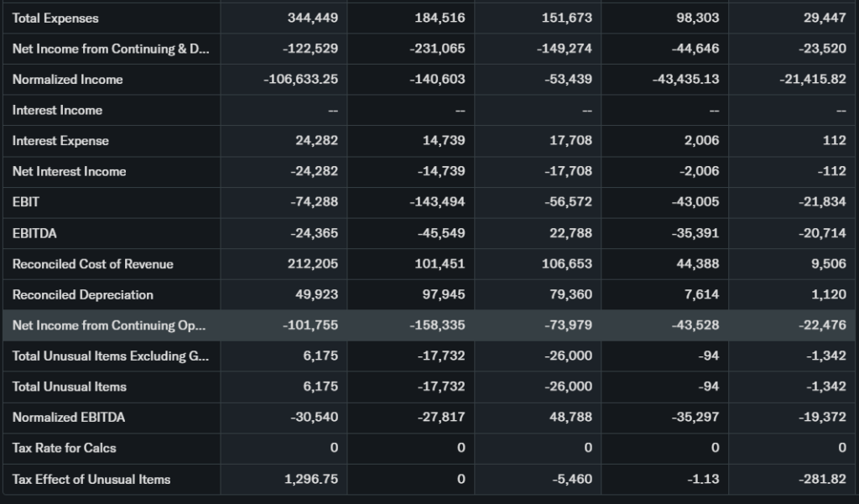
Task: Click the "Interest Income" row label
Action: point(57,110)
